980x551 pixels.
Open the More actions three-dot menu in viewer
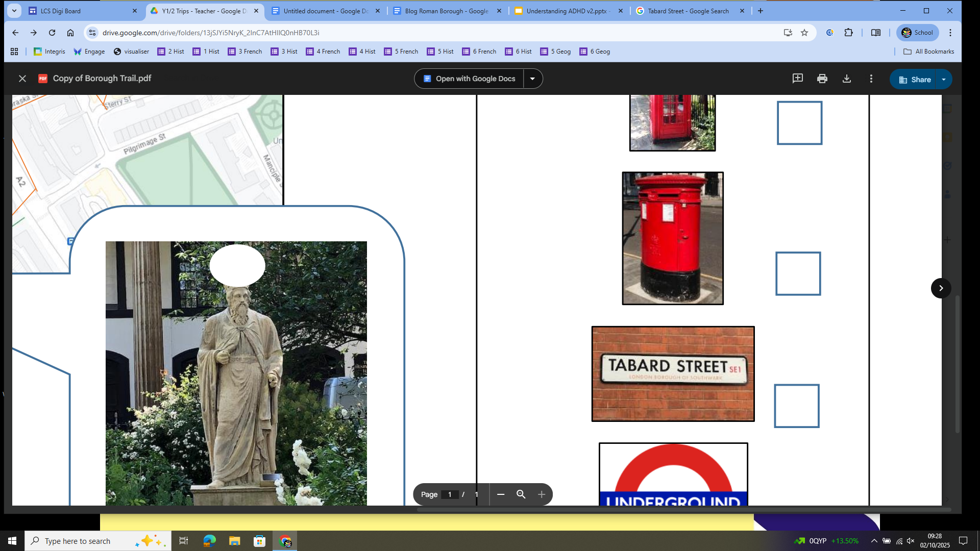point(871,79)
